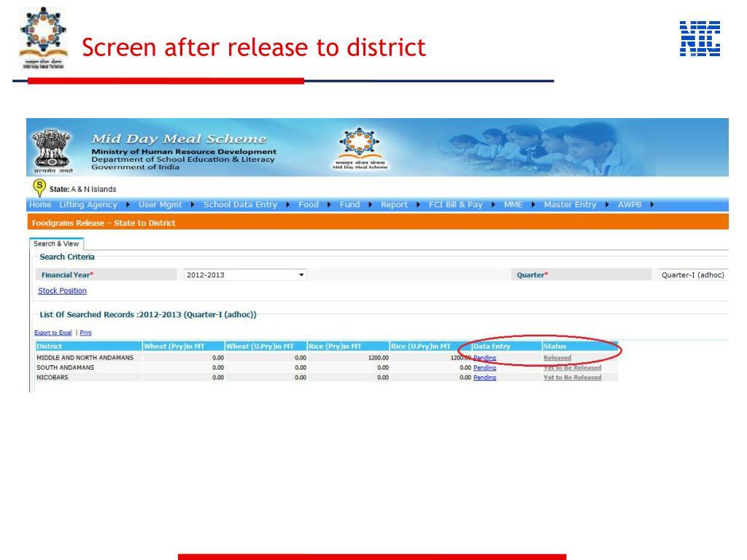This screenshot has height=560, width=747.
Task: Click the Print link
Action: 86,332
